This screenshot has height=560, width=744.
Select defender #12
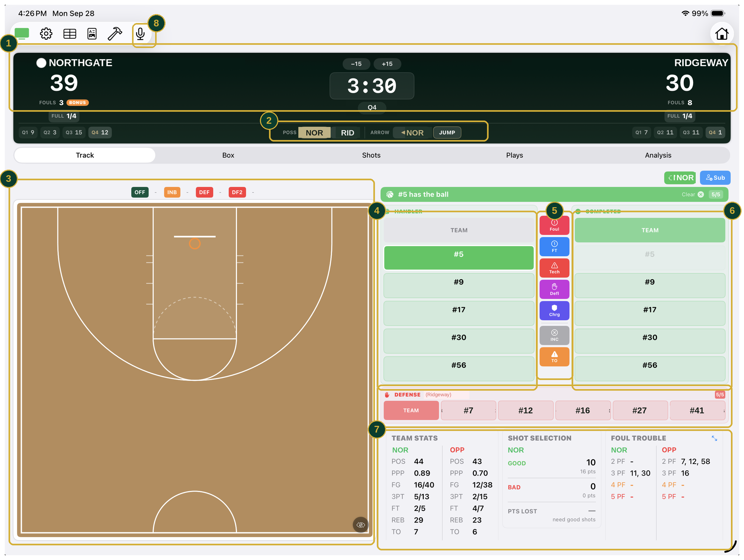525,411
